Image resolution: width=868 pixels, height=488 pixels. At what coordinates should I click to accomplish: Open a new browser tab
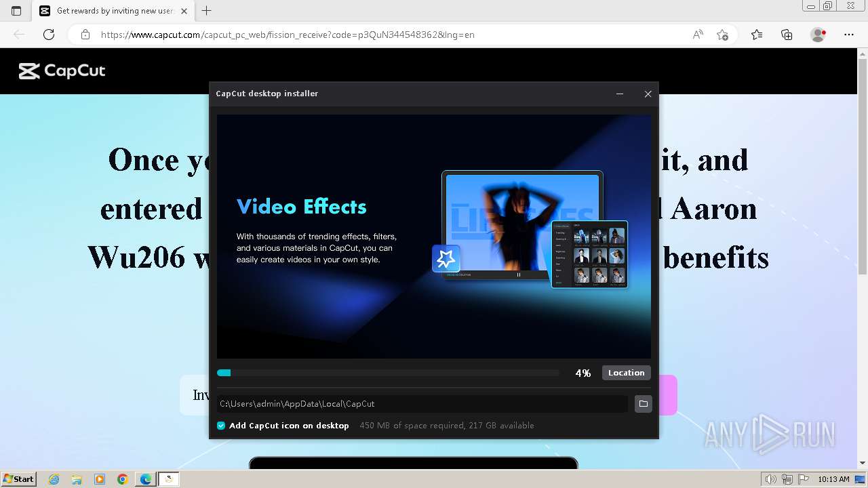[207, 11]
